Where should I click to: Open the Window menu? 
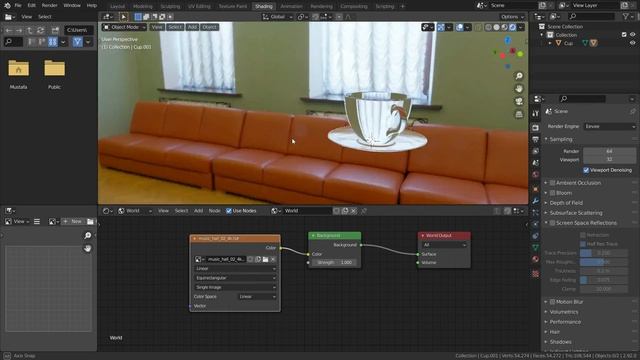(72, 6)
